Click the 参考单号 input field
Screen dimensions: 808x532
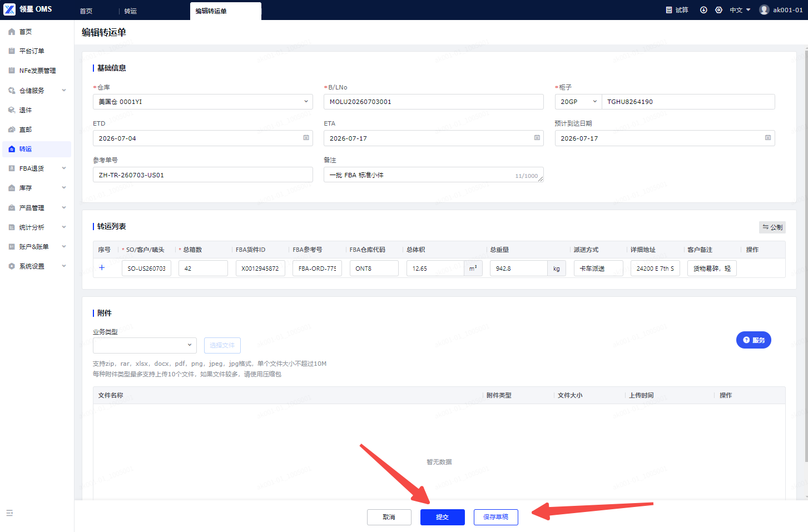tap(203, 175)
